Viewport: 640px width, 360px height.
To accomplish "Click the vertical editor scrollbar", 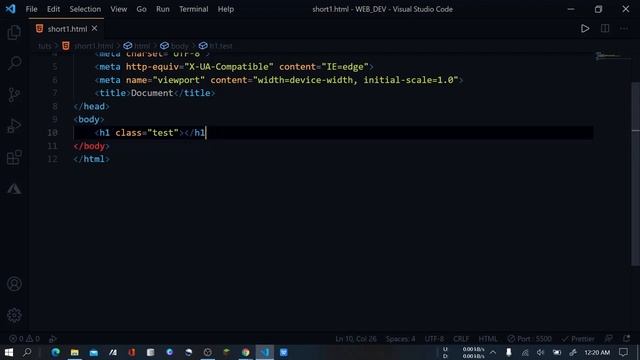I will tap(636, 173).
